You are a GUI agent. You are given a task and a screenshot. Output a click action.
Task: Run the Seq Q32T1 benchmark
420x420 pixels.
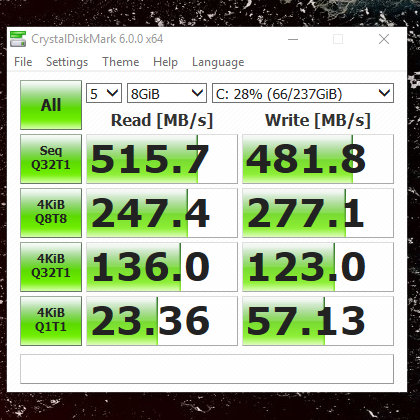[x=51, y=159]
